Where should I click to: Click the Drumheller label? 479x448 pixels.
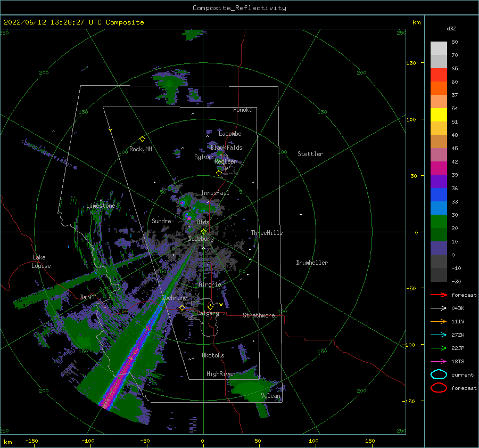pos(312,263)
